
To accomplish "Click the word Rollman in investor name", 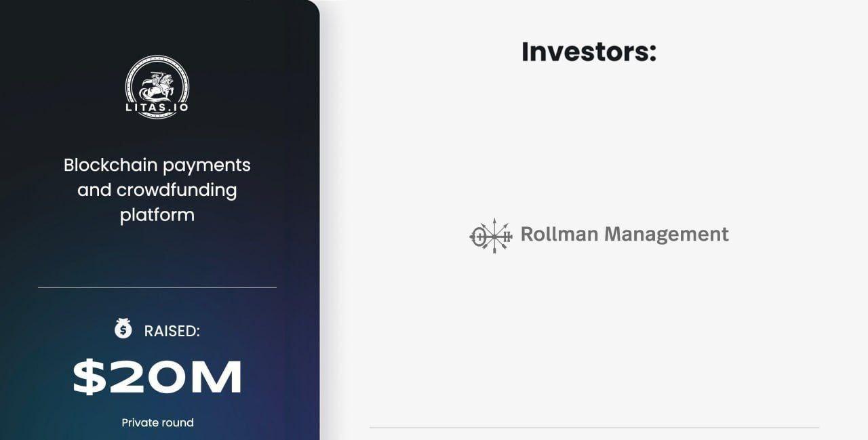I will tap(559, 235).
